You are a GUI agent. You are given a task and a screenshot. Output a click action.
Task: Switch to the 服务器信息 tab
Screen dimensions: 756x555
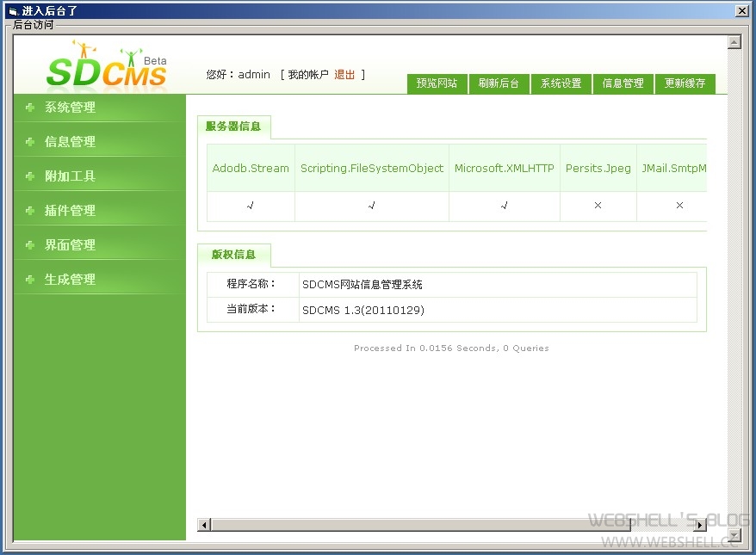click(234, 126)
